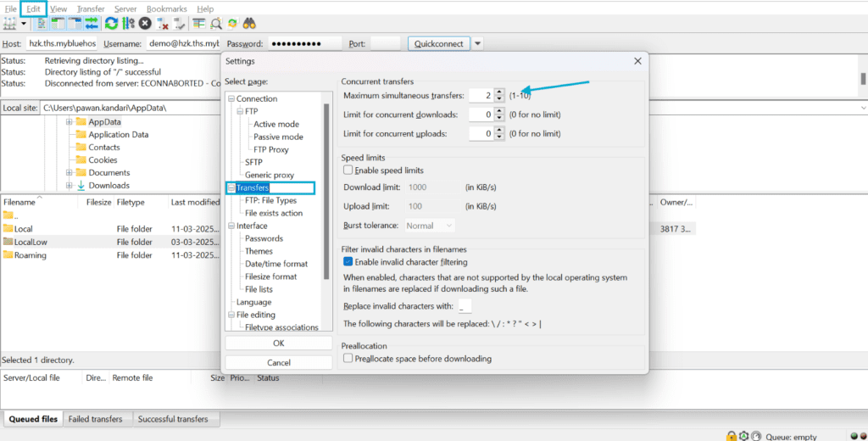The image size is (868, 441).
Task: Uncheck Enable invalid character filtering
Action: point(348,261)
